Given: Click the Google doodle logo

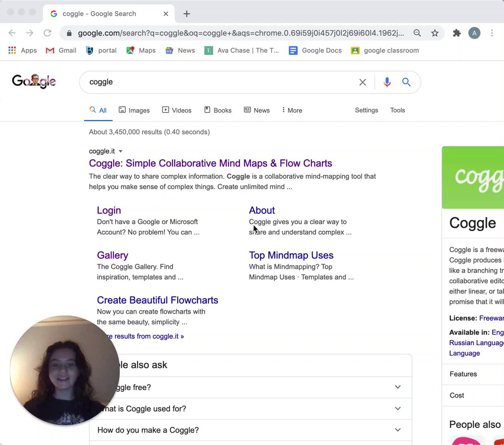Looking at the screenshot, I should (x=34, y=82).
